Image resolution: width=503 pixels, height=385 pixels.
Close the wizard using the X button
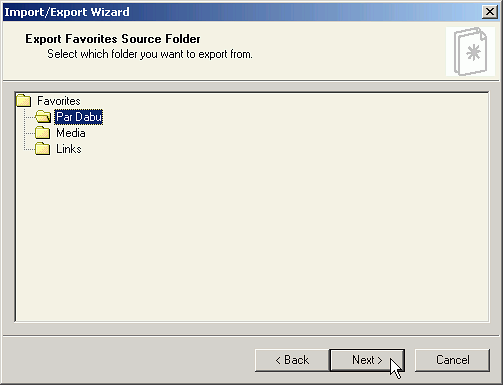pos(490,12)
